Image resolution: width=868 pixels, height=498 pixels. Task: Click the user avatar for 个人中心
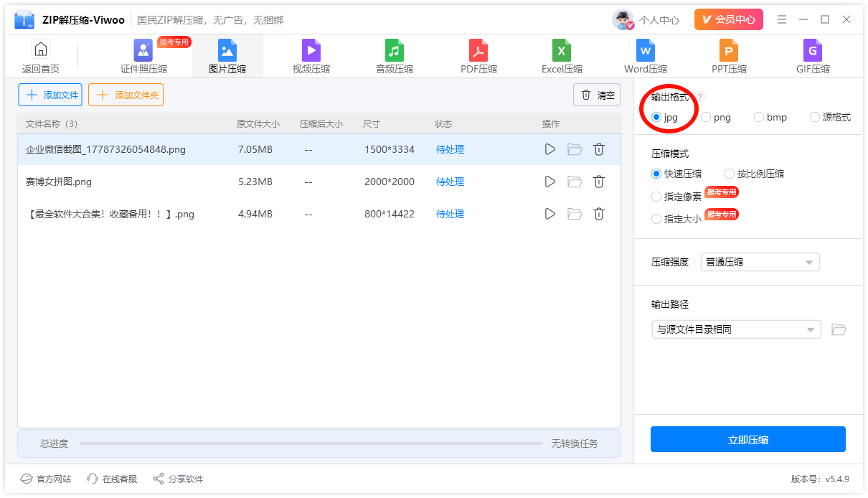coord(623,19)
